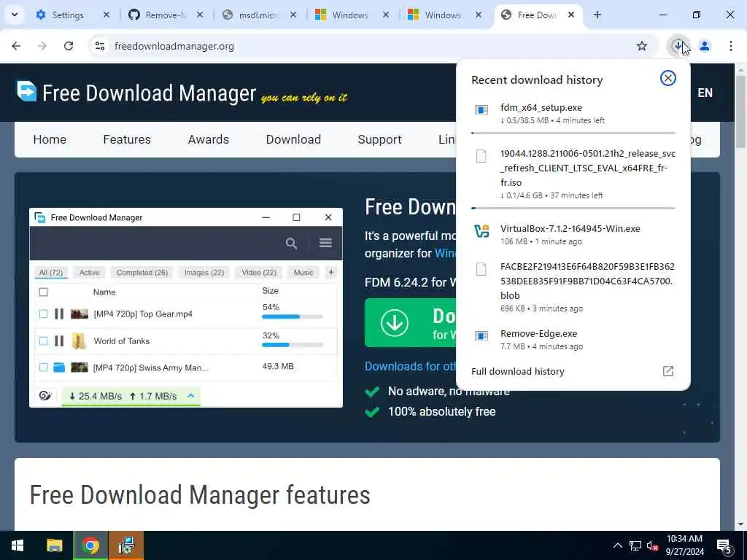Switch to the msdl.micro tab
This screenshot has height=560, width=747.
click(x=259, y=15)
